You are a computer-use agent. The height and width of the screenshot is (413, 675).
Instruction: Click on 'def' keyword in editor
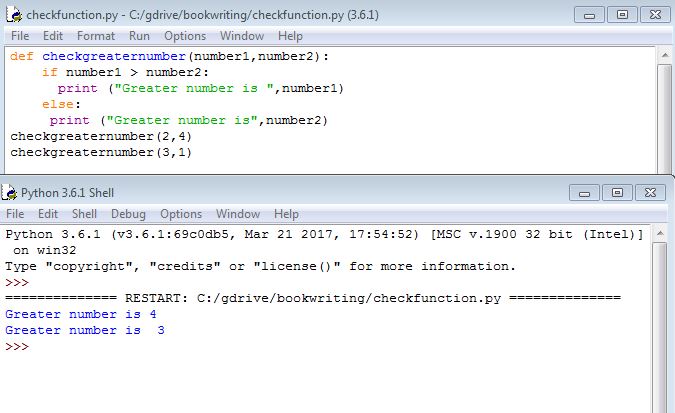tap(22, 56)
